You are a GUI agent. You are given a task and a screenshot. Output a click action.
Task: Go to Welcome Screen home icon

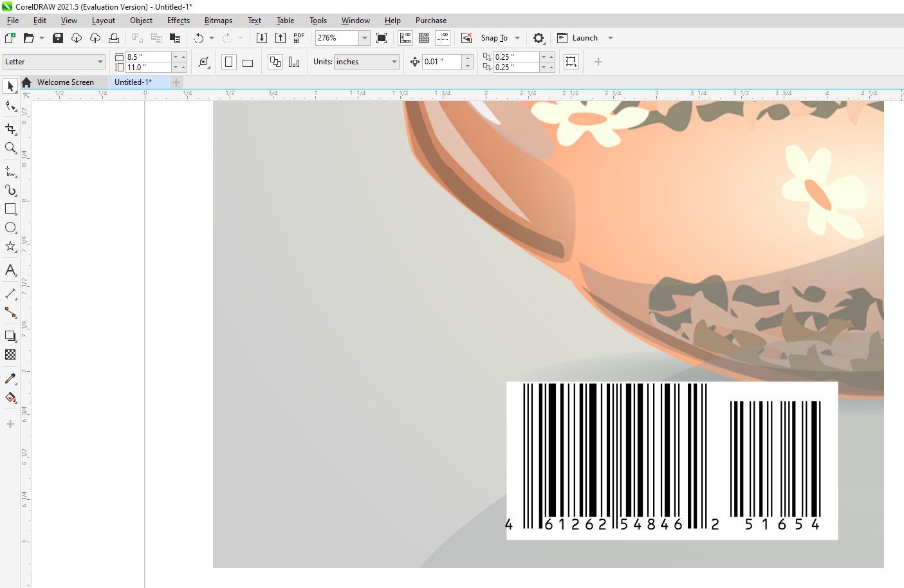point(26,82)
